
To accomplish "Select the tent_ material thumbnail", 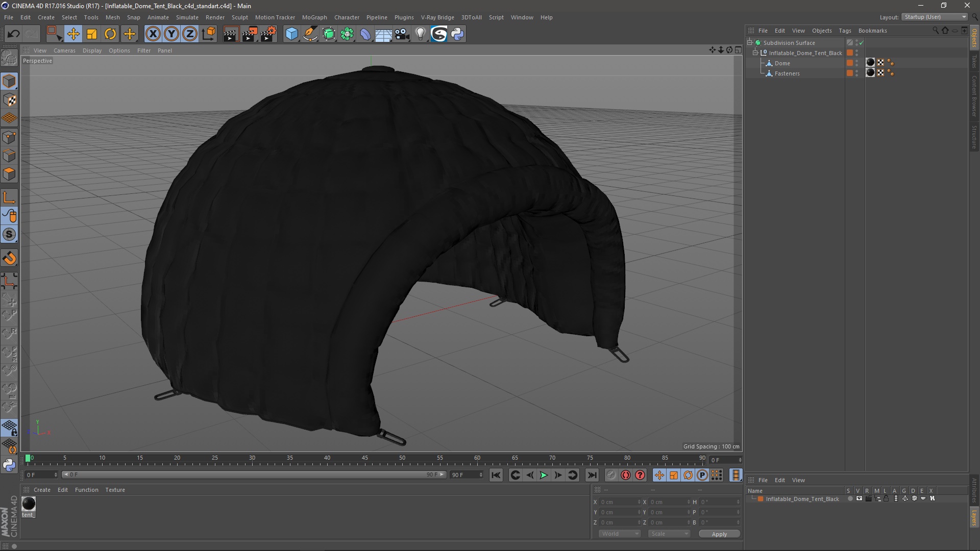I will pos(29,504).
